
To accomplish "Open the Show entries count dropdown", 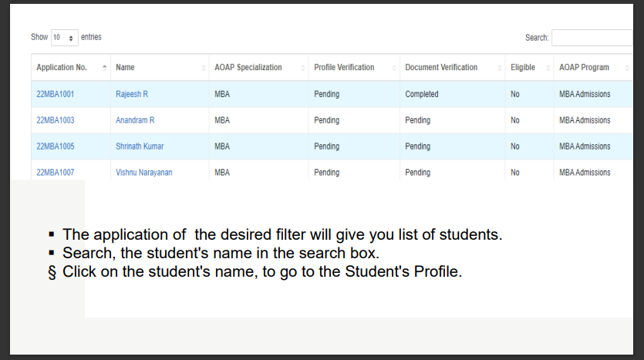I will point(63,37).
